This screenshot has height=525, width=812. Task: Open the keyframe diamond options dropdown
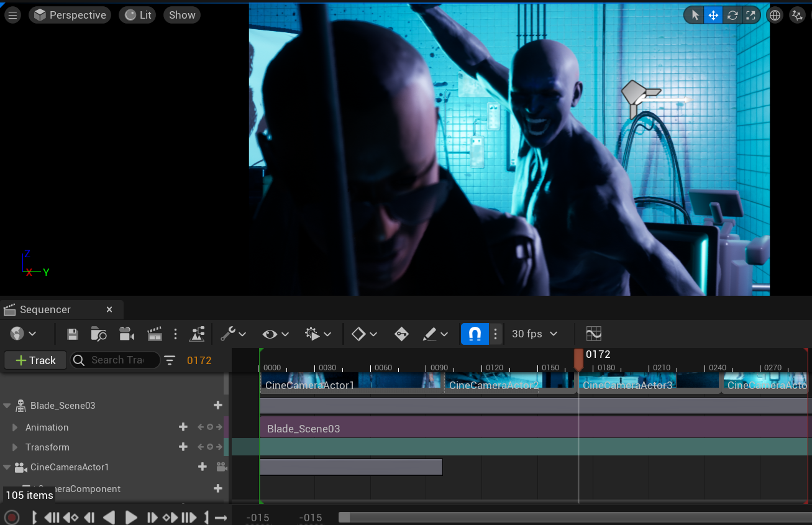point(365,334)
